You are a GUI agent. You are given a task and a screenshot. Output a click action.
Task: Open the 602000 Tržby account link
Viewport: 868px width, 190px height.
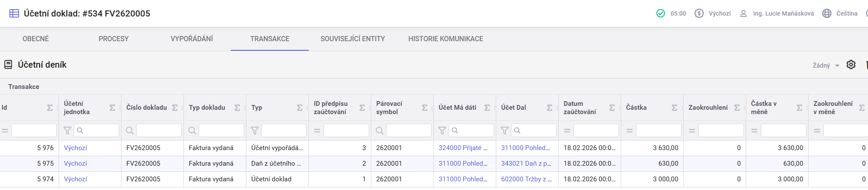526,179
